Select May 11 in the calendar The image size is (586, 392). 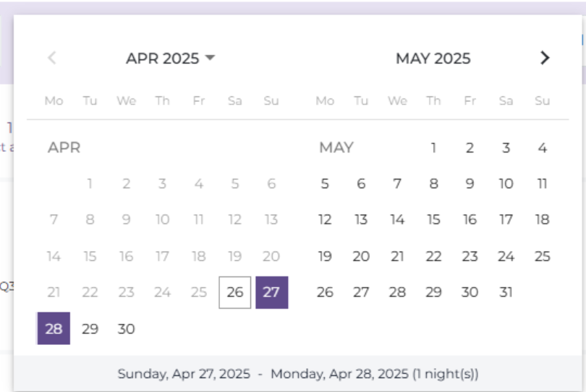(542, 184)
